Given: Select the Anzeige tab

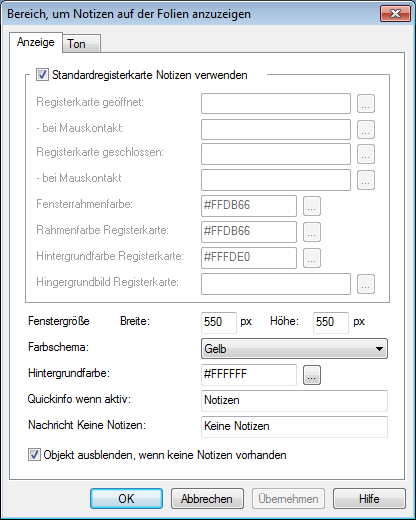Looking at the screenshot, I should coord(36,42).
